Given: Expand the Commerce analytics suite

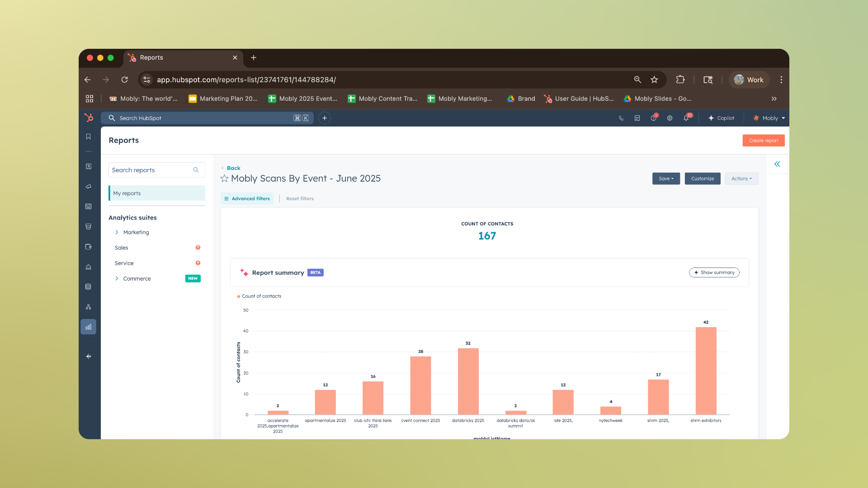Looking at the screenshot, I should (x=117, y=278).
